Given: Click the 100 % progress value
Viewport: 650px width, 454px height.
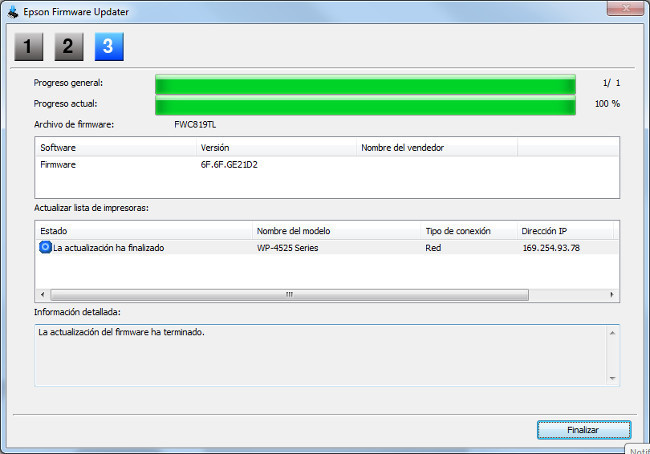Looking at the screenshot, I should tap(607, 104).
